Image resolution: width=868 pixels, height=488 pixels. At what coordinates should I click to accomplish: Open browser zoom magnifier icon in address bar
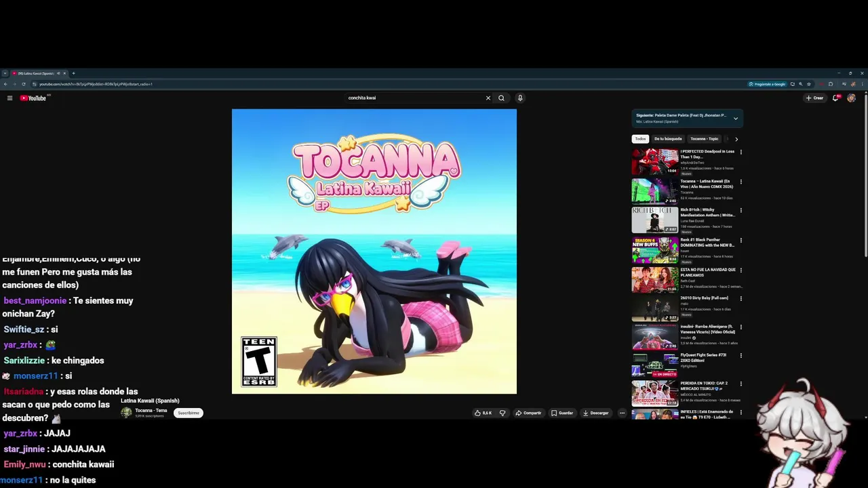(801, 84)
